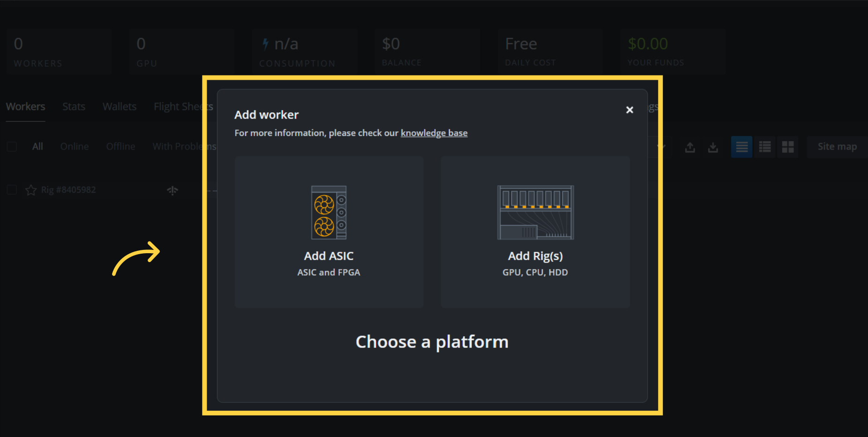
Task: Choose the Add Rig(s) platform card
Action: coord(535,232)
